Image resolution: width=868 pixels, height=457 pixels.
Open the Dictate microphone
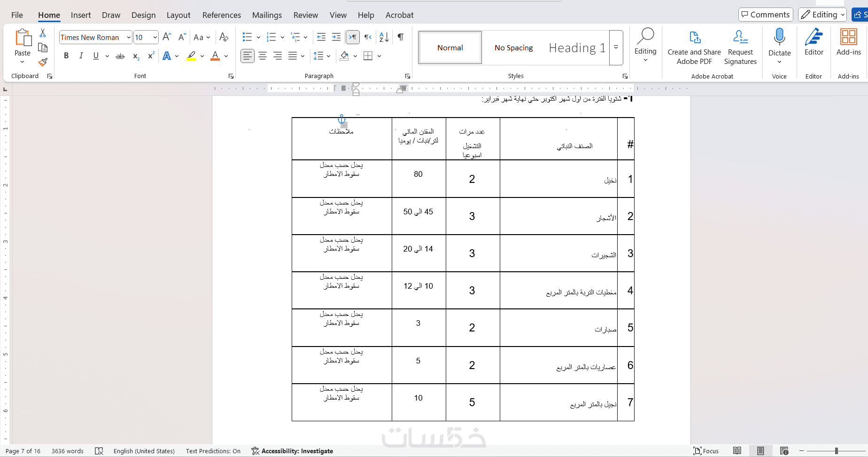(x=780, y=37)
